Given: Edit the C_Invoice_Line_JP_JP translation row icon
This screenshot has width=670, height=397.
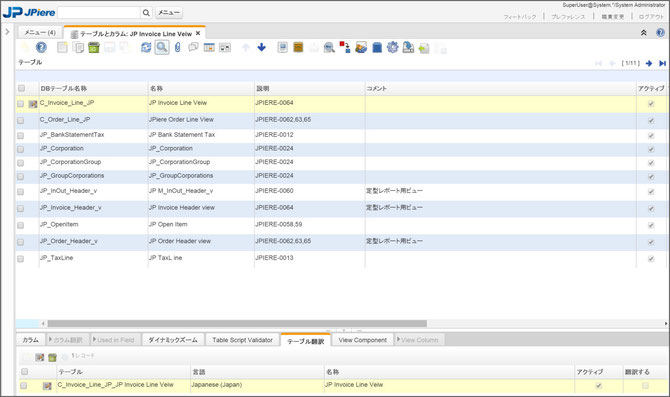Looking at the screenshot, I should (47, 386).
